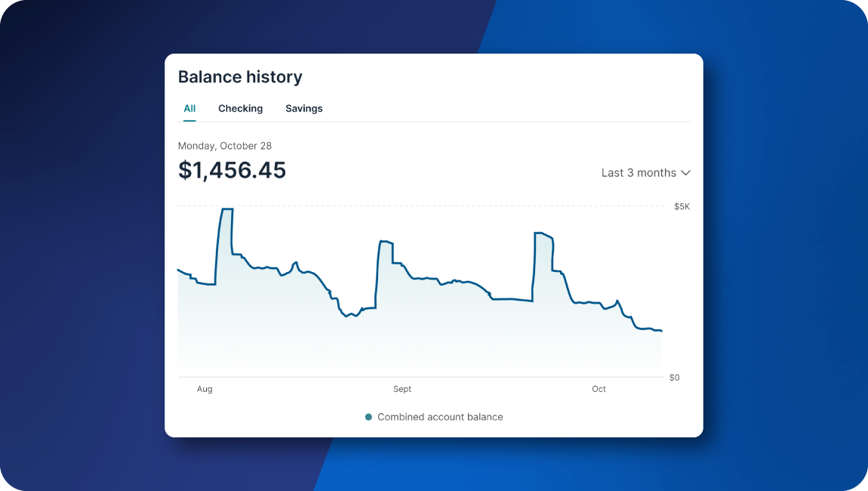The width and height of the screenshot is (868, 491).
Task: Click the $0 axis label
Action: (674, 377)
